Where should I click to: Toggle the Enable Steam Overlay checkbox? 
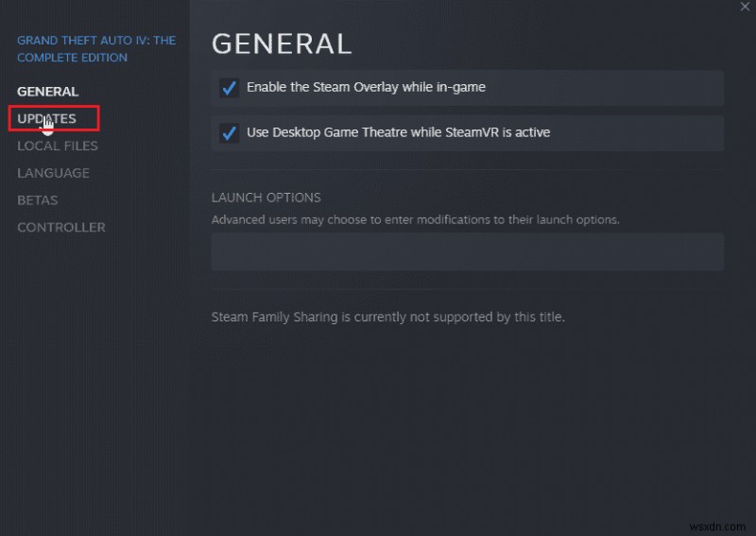coord(229,88)
